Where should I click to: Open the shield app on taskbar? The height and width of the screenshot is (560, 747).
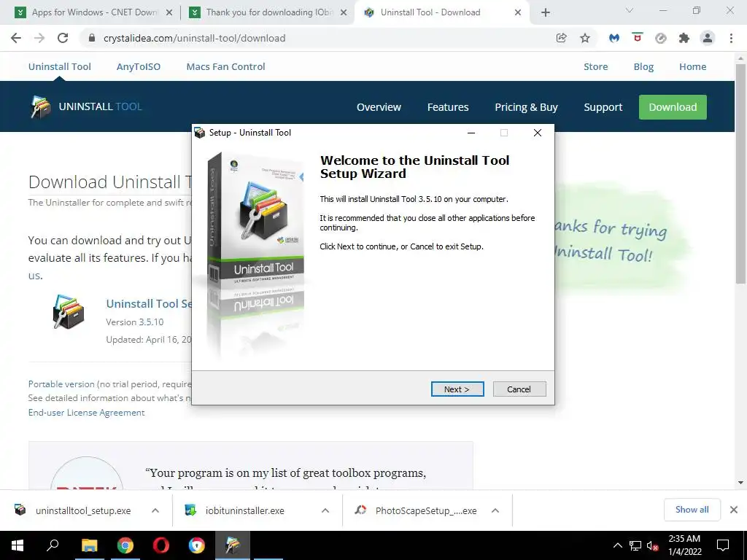point(196,545)
